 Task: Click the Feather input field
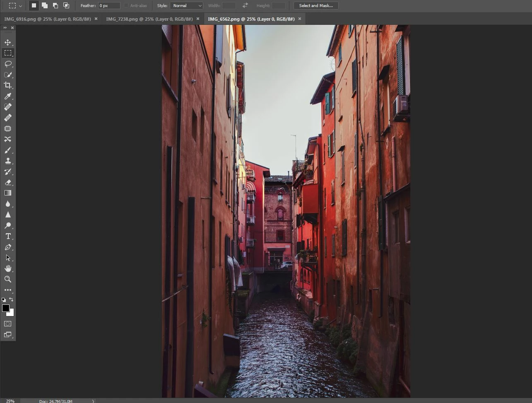point(109,5)
